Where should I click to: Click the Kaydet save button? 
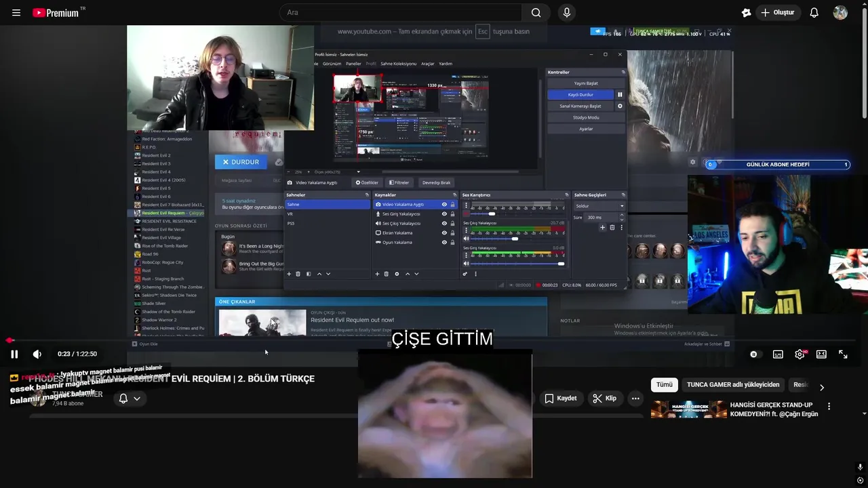[560, 399]
